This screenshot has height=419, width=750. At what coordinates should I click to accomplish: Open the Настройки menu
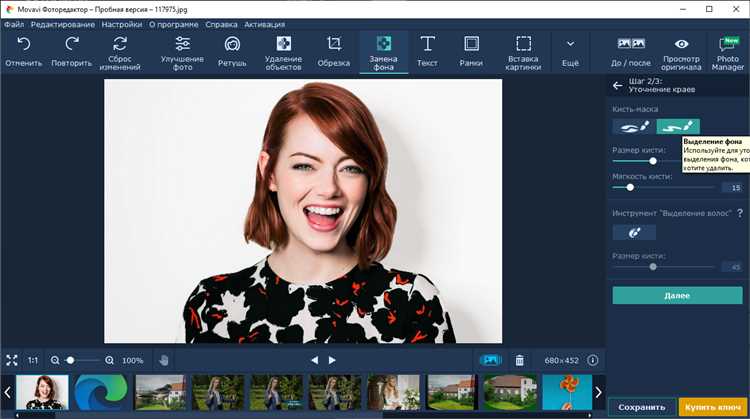[x=122, y=24]
